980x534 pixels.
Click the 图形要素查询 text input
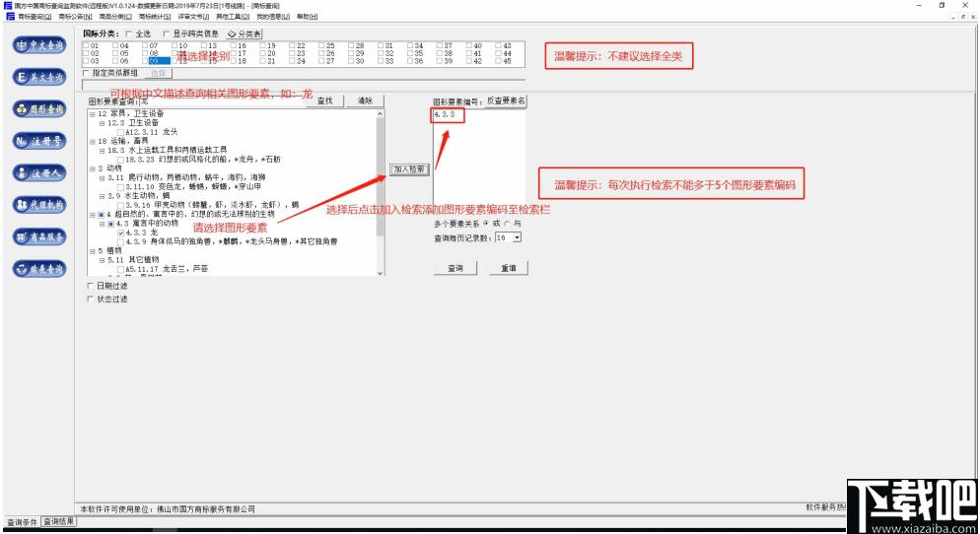pos(222,100)
